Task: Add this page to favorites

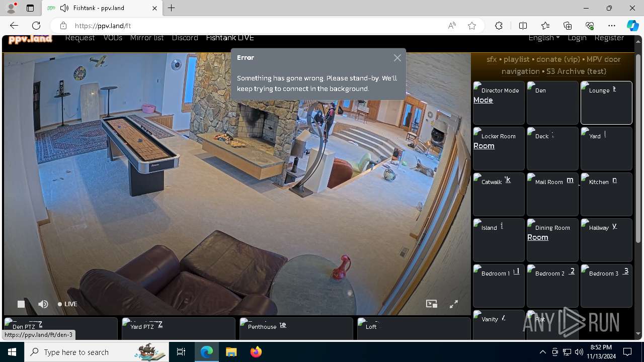Action: point(472,26)
